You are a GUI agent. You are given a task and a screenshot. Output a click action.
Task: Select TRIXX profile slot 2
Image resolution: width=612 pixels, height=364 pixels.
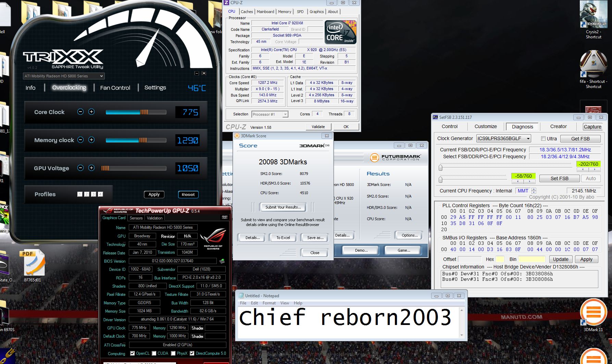click(87, 194)
